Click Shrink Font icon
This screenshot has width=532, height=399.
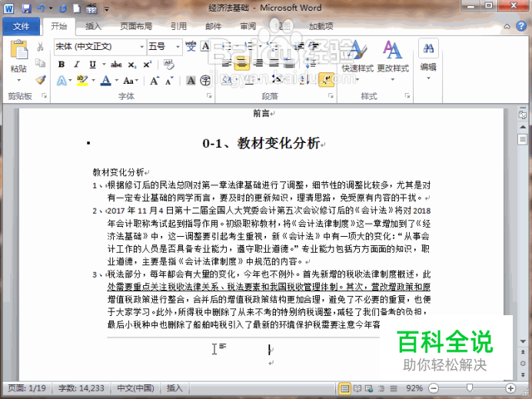point(169,81)
